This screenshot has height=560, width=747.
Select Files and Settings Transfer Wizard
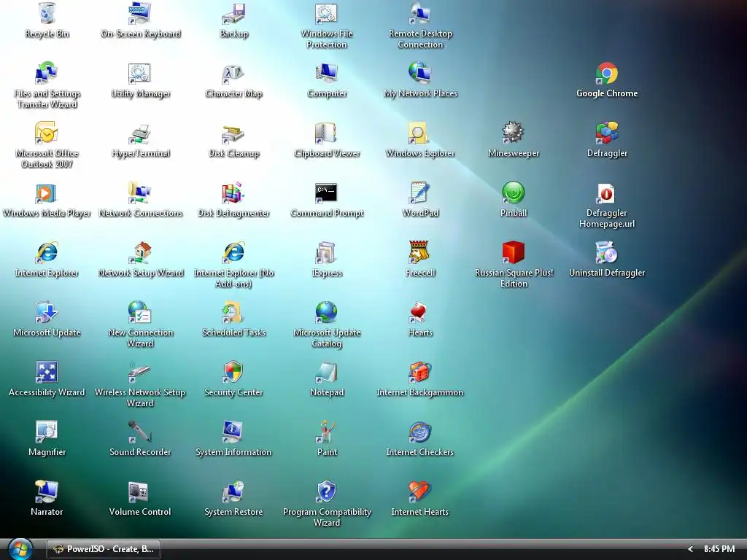pyautogui.click(x=47, y=73)
